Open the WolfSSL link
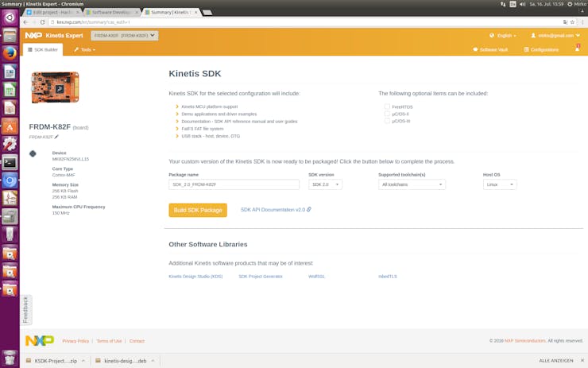 [316, 277]
